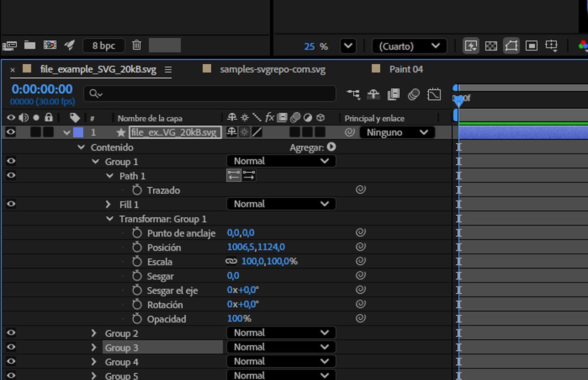Switch to samples-svgrepo-com.svg tab

click(x=272, y=70)
